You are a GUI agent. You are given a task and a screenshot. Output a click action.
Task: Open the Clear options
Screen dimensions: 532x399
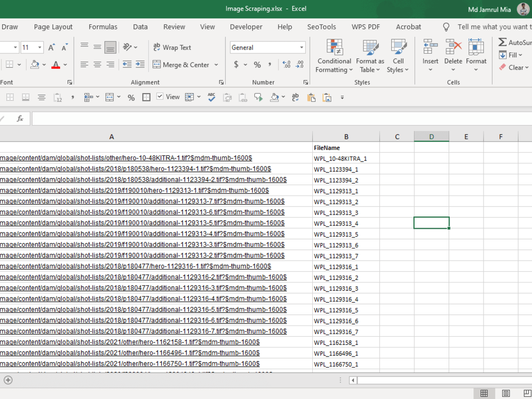pyautogui.click(x=514, y=68)
